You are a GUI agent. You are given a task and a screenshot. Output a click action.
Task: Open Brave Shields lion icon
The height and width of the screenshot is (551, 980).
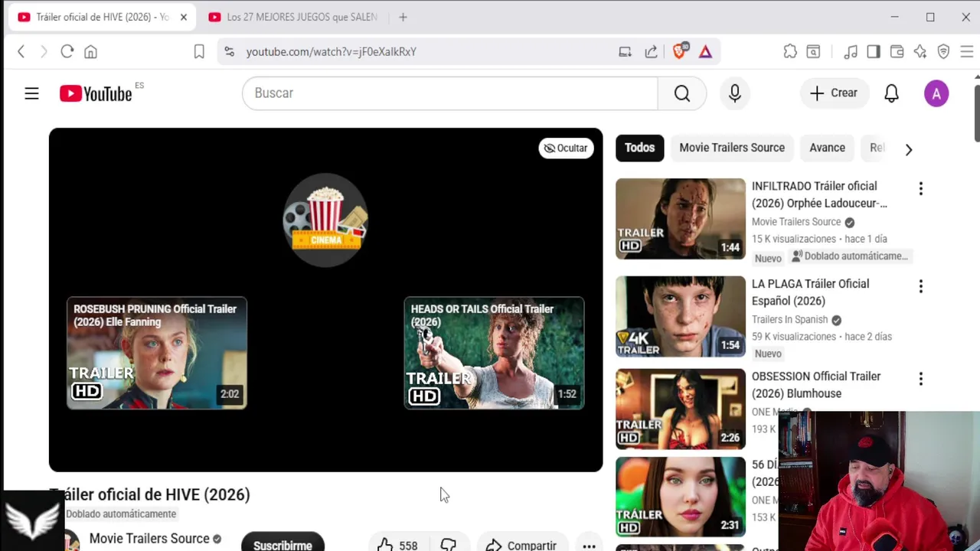coord(679,51)
